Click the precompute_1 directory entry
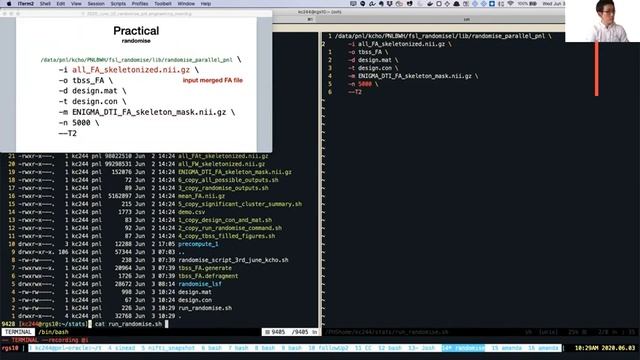 (x=198, y=244)
